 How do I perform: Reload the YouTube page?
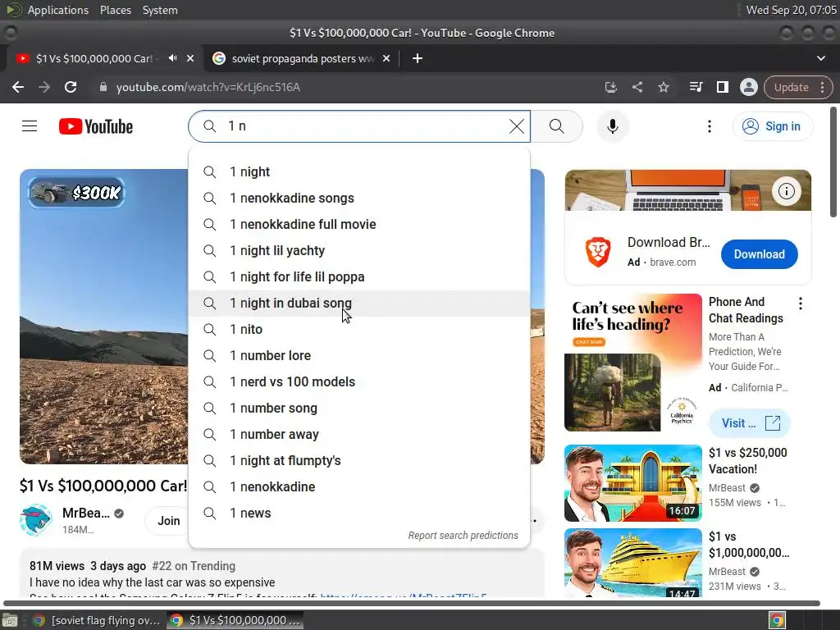(x=71, y=87)
